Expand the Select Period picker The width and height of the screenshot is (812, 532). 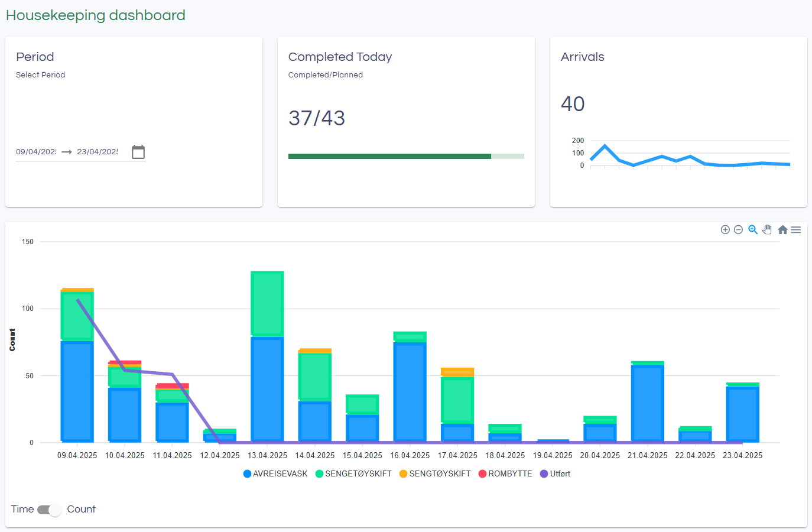(x=40, y=75)
